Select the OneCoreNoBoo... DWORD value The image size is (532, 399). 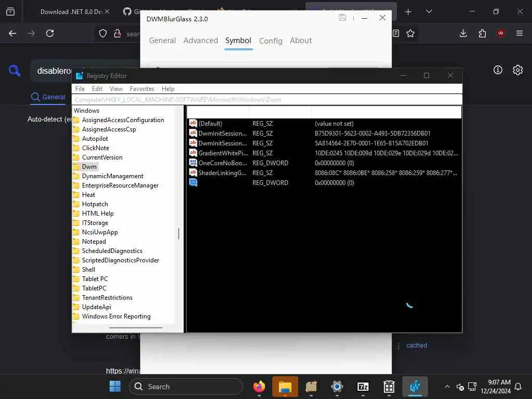[222, 163]
